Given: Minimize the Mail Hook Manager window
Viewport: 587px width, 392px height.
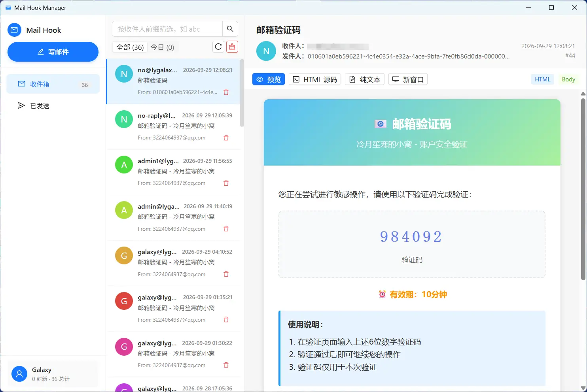Looking at the screenshot, I should point(528,8).
